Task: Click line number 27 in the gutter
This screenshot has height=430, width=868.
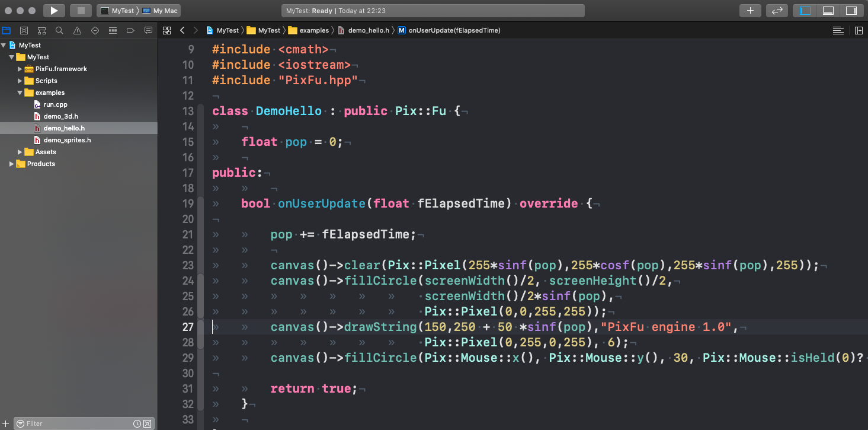Action: point(188,327)
